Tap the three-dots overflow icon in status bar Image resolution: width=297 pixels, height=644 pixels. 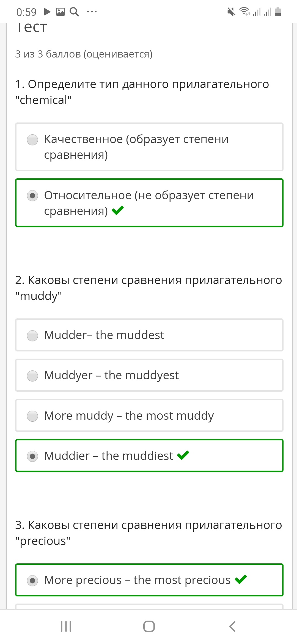(x=92, y=12)
